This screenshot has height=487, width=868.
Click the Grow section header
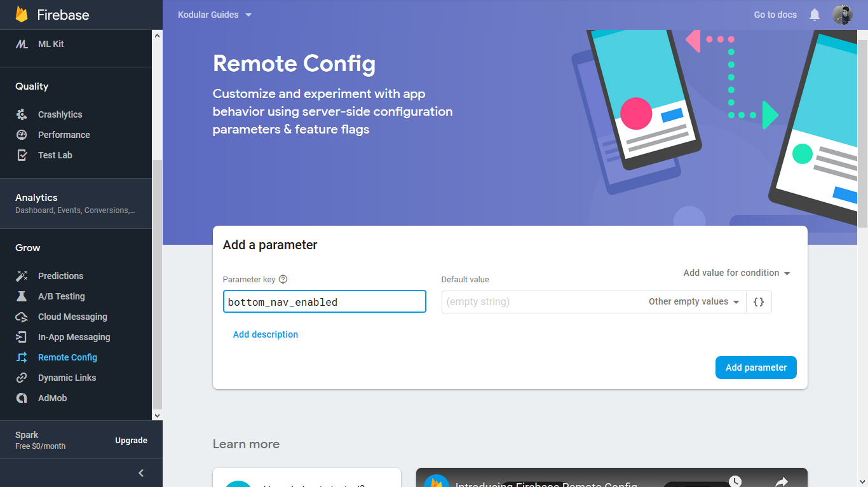point(28,248)
